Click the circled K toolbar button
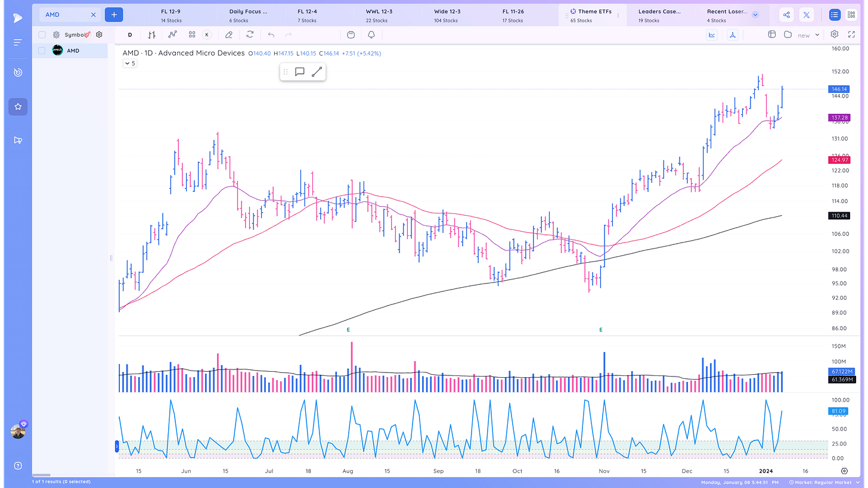This screenshot has width=868, height=488. 207,35
